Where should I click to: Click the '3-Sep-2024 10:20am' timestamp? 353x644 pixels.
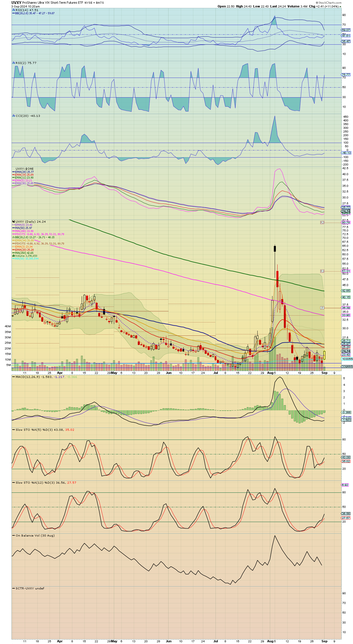26,6
